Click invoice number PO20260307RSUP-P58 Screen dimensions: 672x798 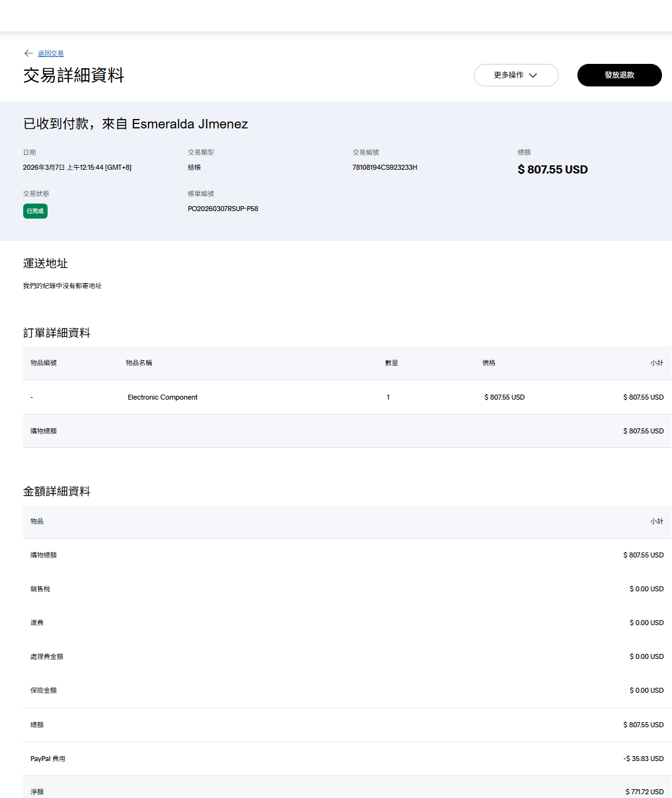tap(223, 209)
